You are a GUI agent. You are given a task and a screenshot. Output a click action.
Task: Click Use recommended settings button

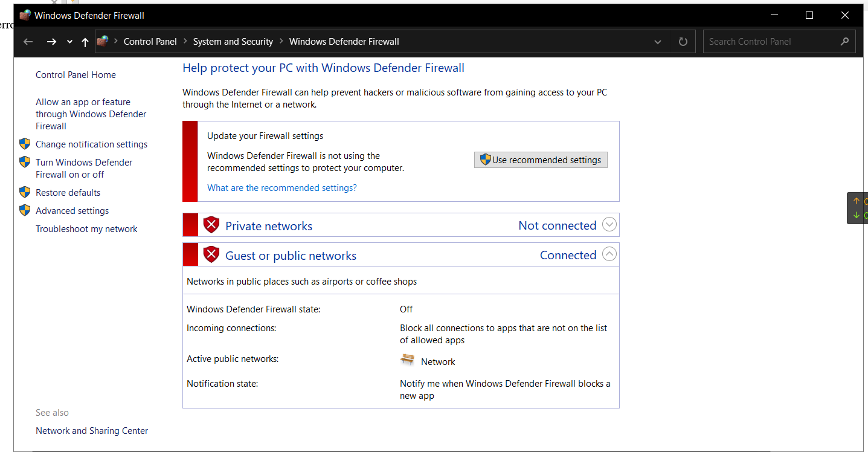tap(541, 160)
